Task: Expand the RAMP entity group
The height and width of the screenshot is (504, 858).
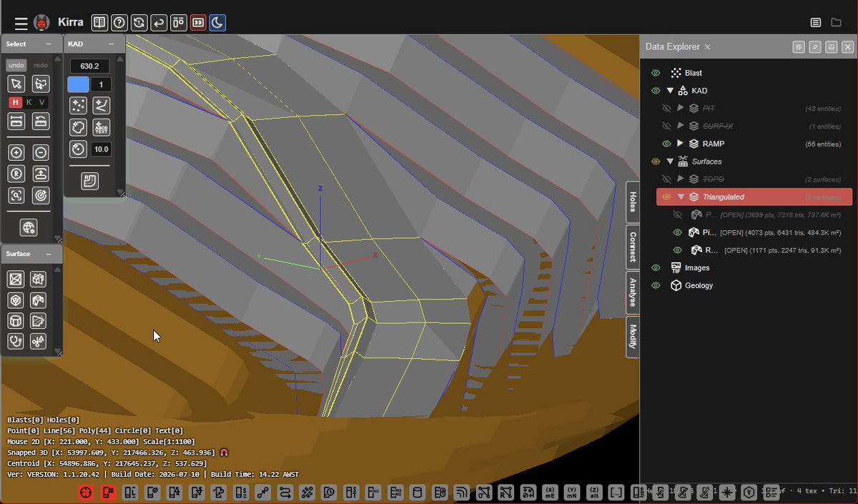Action: [x=680, y=144]
